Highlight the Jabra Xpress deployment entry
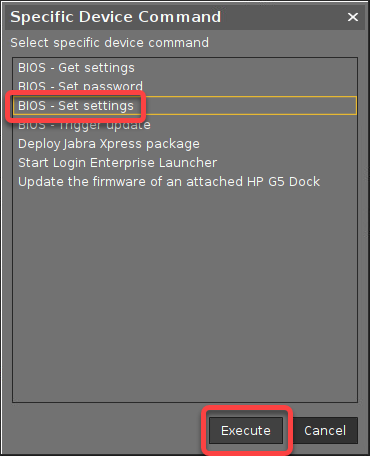The image size is (370, 456). (185, 144)
